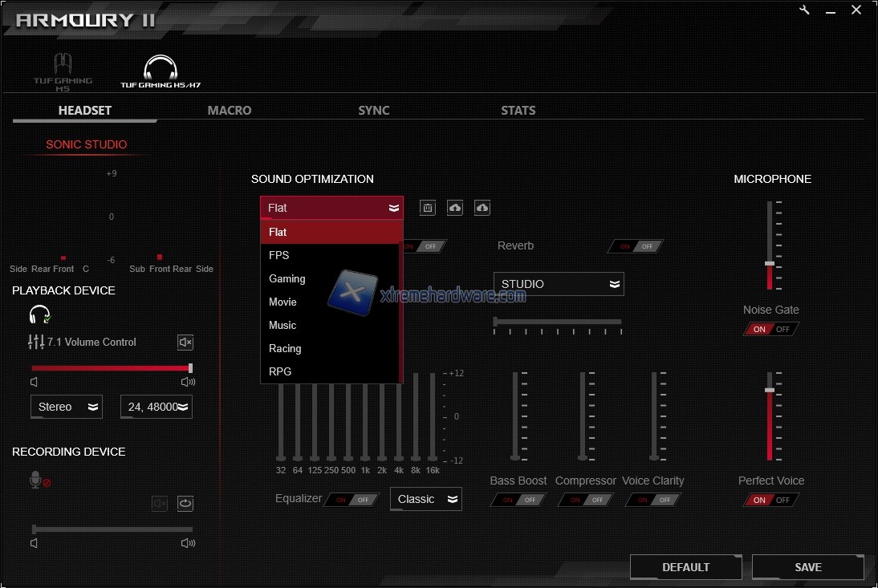Click the DEFAULT button
The height and width of the screenshot is (588, 878).
pos(685,567)
